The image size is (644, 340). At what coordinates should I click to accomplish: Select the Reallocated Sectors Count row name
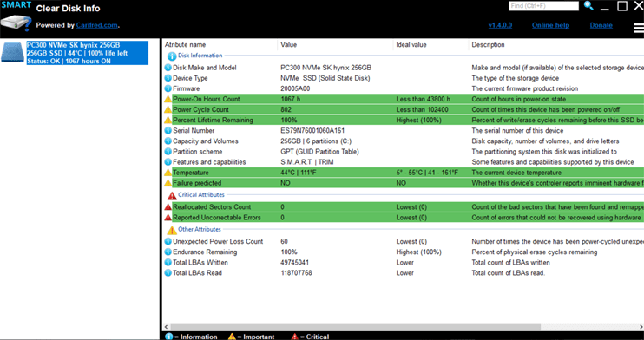click(x=212, y=207)
